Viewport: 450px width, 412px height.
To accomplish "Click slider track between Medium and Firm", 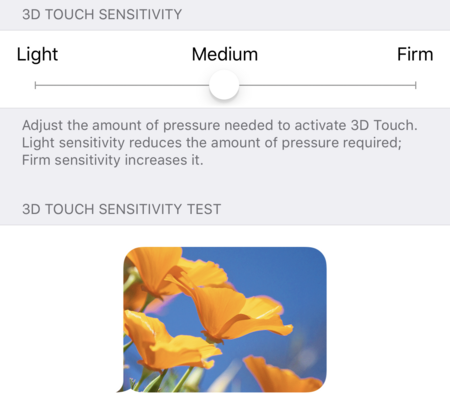I will [x=327, y=85].
